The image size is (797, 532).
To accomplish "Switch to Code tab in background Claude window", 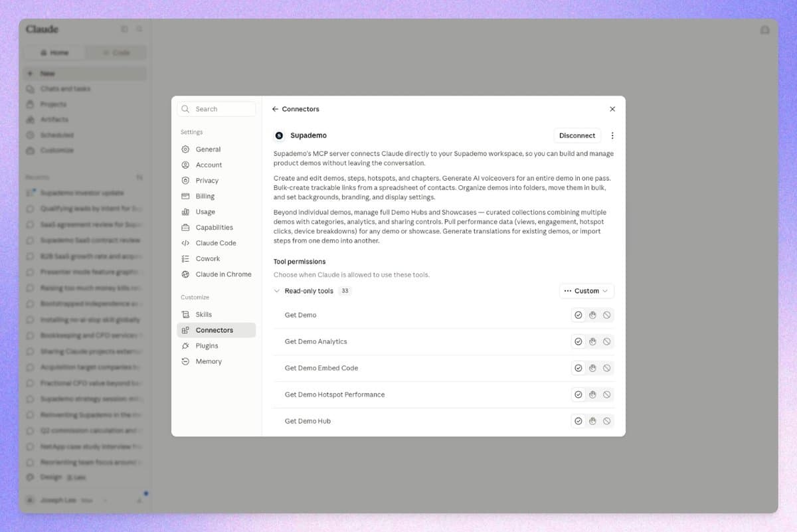I will 116,52.
